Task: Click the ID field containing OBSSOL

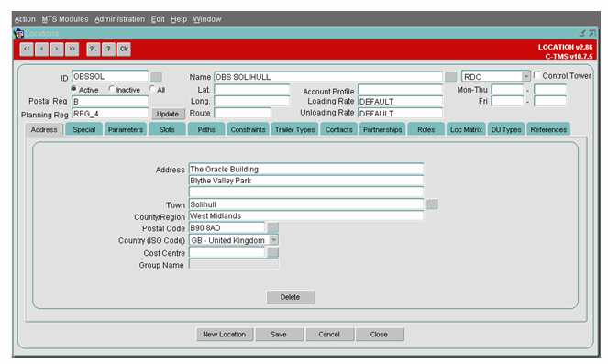Action: click(110, 76)
